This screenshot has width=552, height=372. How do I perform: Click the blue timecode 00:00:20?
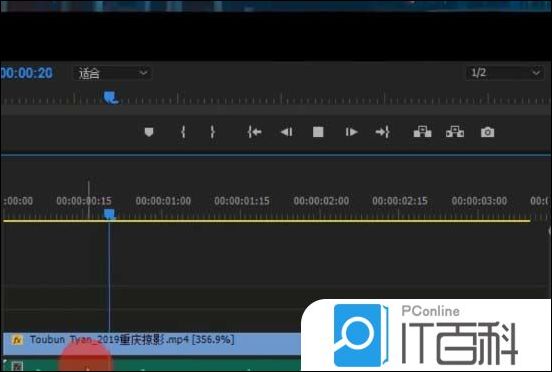27,73
